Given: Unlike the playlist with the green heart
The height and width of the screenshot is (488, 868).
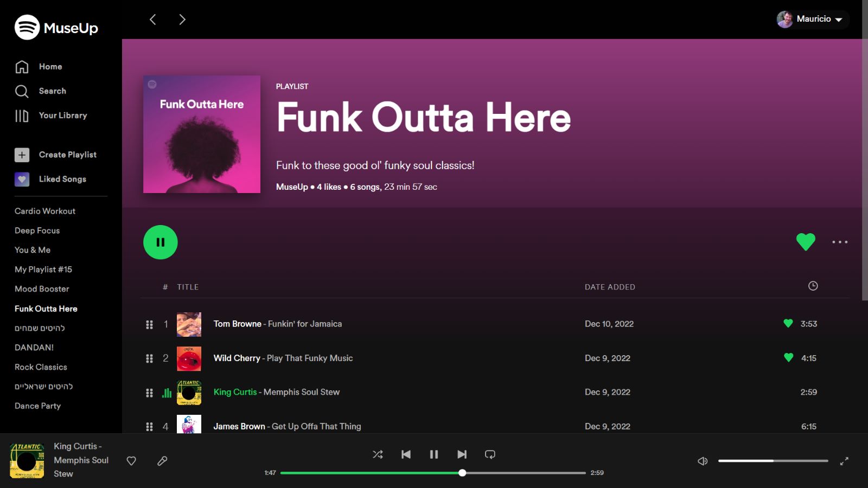Looking at the screenshot, I should tap(806, 242).
